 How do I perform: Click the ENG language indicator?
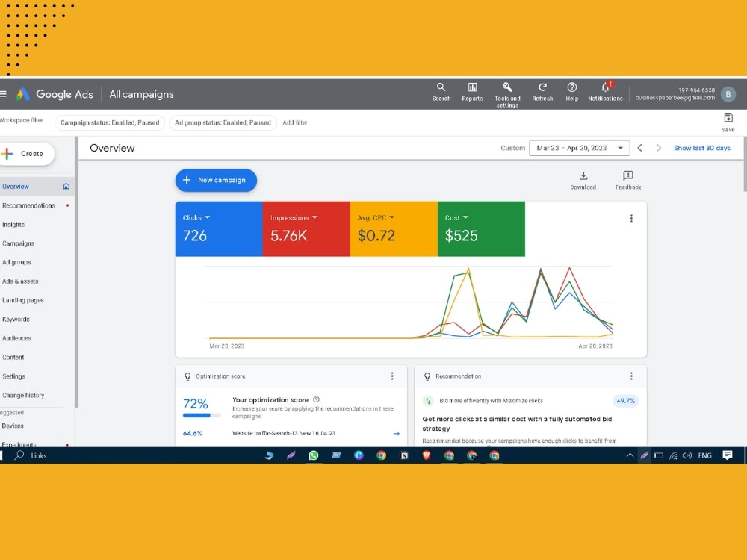(x=704, y=455)
